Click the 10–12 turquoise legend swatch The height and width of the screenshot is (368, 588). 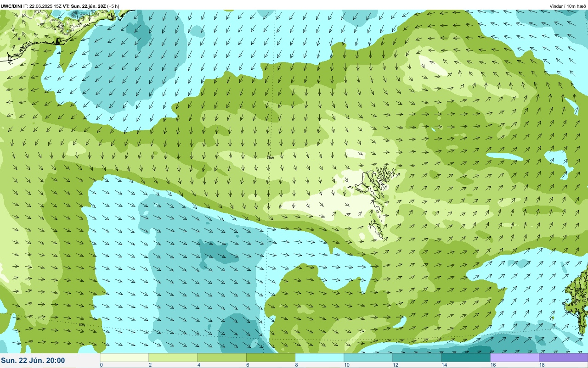(x=368, y=357)
